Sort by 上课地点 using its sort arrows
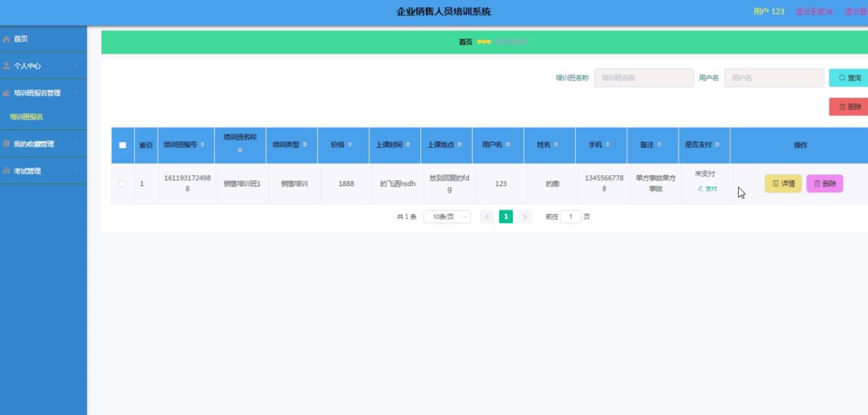 459,144
